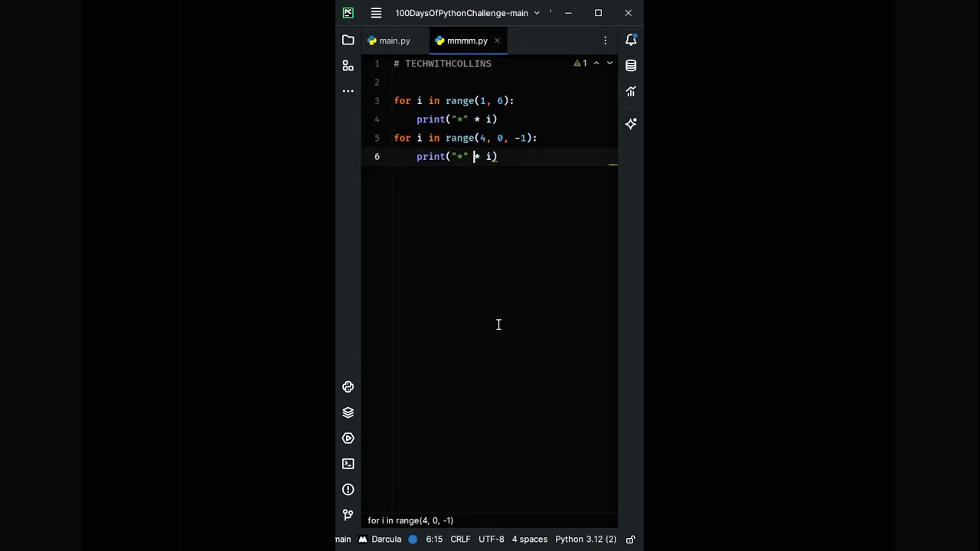Image resolution: width=980 pixels, height=551 pixels.
Task: Close the mmmm.py tab
Action: pyautogui.click(x=497, y=41)
